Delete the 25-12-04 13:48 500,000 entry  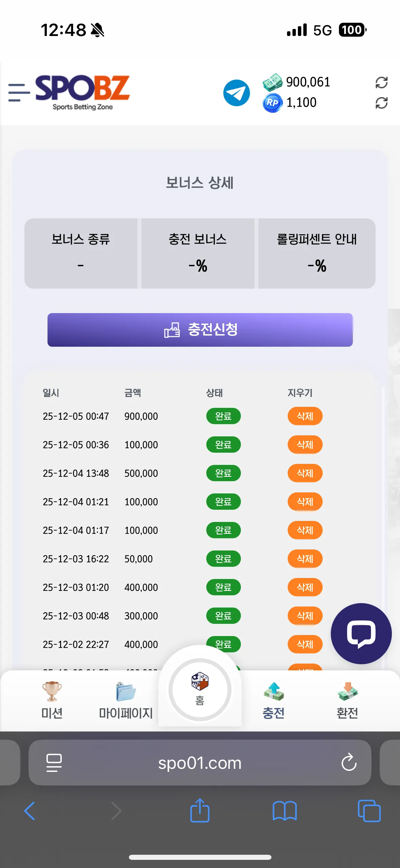click(305, 473)
